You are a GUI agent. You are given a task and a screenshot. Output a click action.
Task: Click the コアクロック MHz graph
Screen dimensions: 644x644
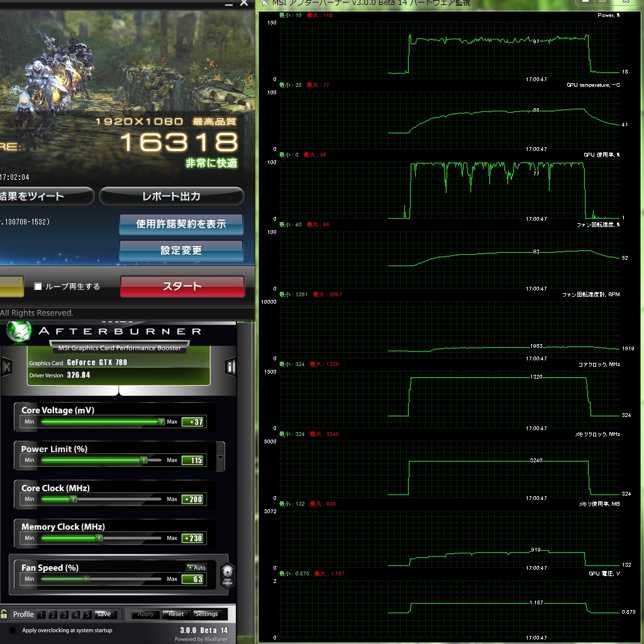click(449, 399)
